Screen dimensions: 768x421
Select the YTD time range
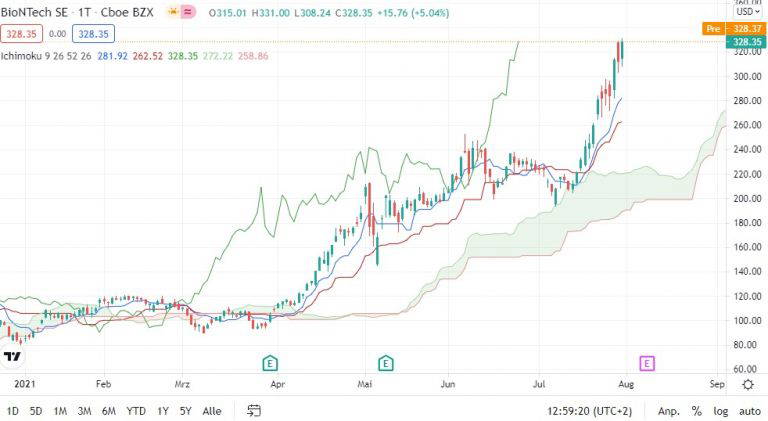pyautogui.click(x=136, y=411)
